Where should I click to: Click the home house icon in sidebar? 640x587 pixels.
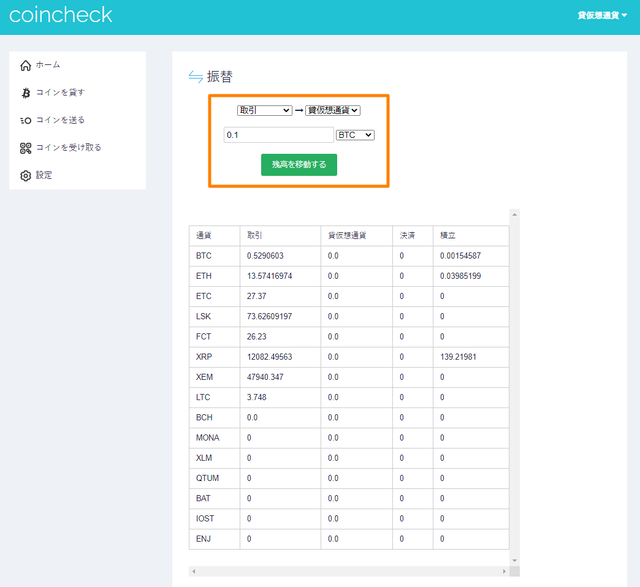pos(25,65)
